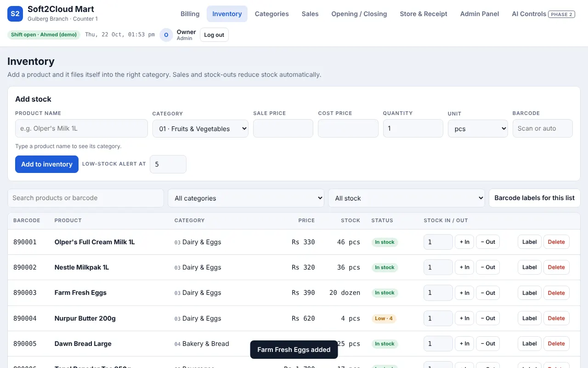Click quantity field in Nestle Milkpak row
Screen dimensions: 588x368
438,267
